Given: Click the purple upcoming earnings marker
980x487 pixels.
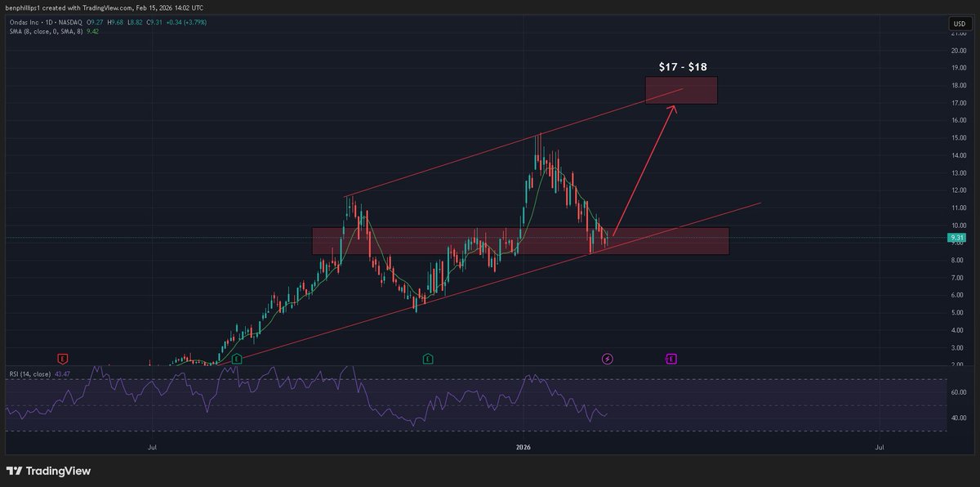Looking at the screenshot, I should (671, 359).
